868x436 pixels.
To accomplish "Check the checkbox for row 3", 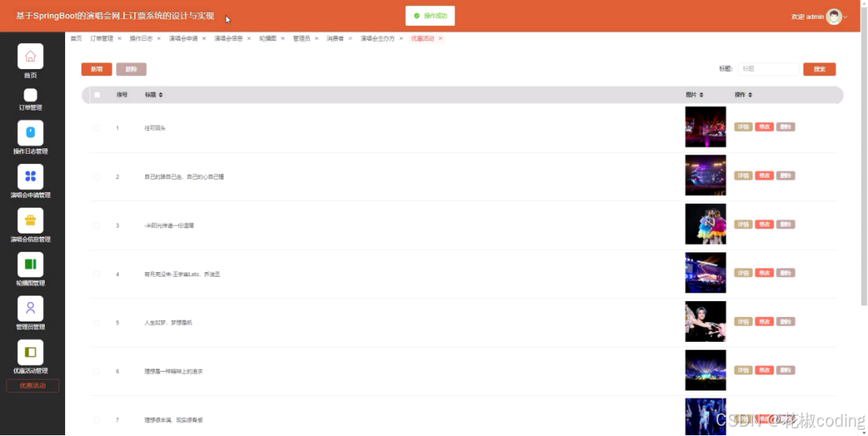I will tap(97, 225).
